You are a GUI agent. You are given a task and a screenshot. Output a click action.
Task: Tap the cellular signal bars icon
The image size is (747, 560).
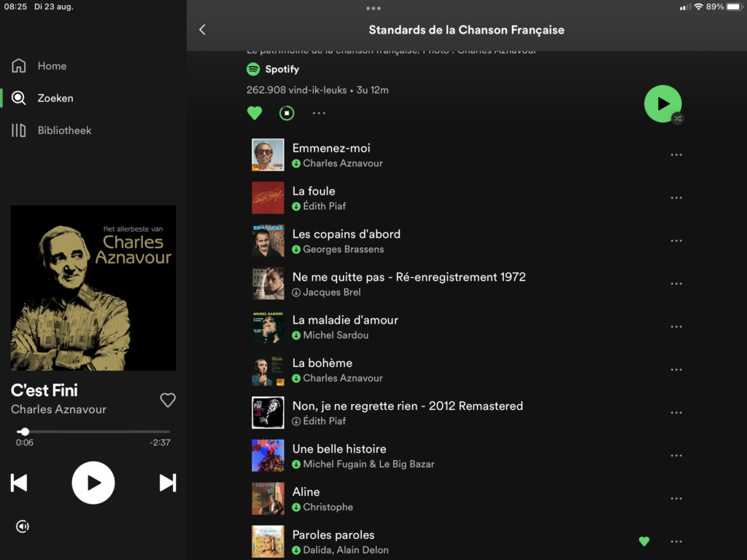click(685, 7)
